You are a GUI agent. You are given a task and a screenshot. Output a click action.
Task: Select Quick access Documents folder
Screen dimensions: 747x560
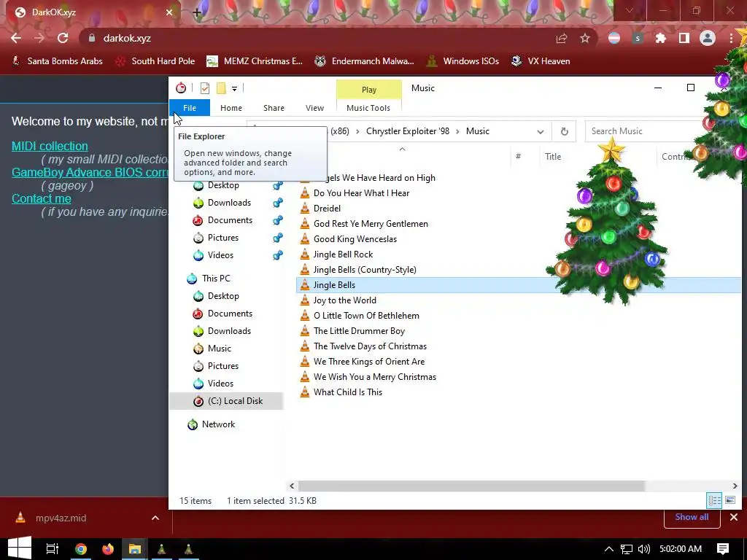click(230, 220)
